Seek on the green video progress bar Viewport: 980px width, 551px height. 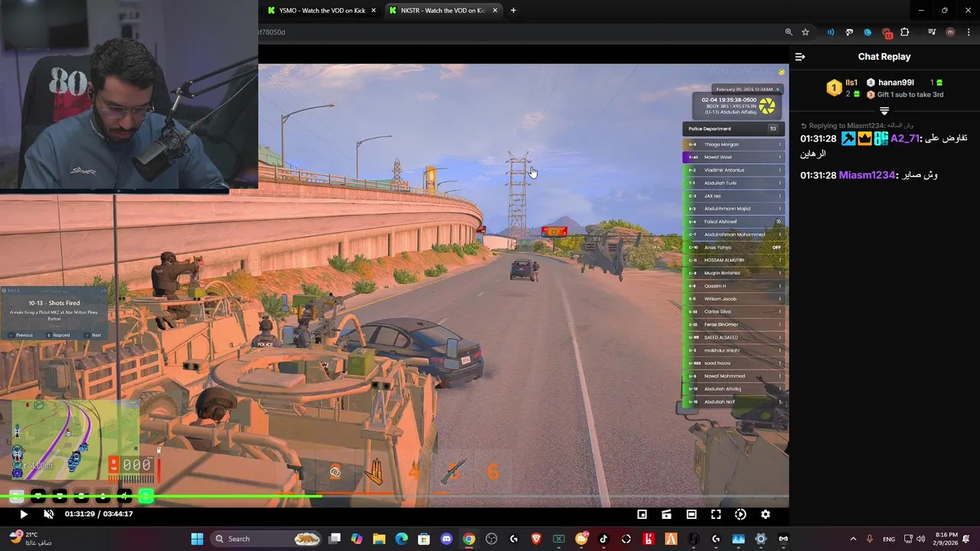[394, 497]
